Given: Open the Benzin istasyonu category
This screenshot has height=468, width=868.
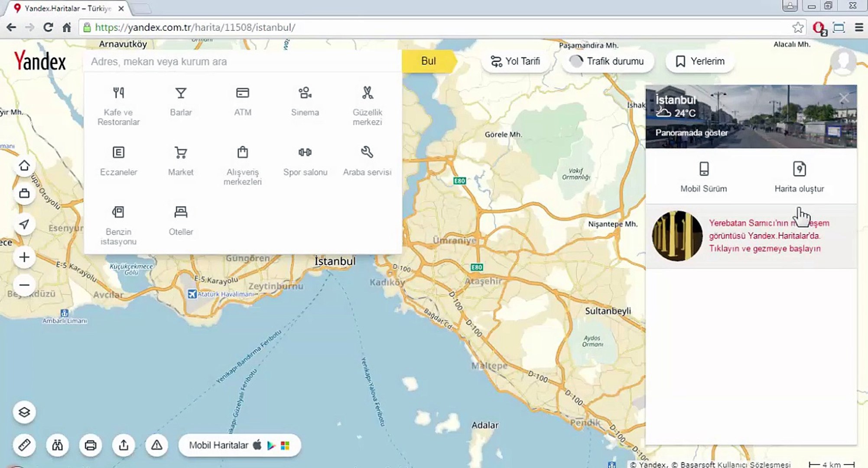Looking at the screenshot, I should point(118,212).
